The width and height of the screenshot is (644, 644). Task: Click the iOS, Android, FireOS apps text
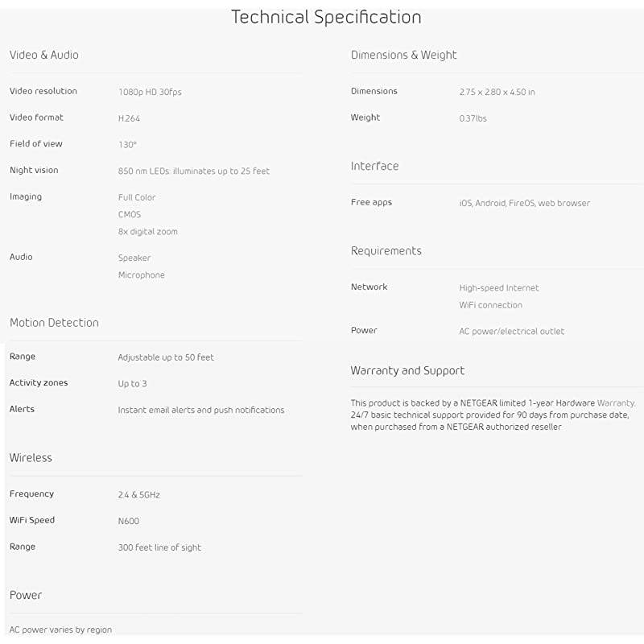click(x=524, y=203)
